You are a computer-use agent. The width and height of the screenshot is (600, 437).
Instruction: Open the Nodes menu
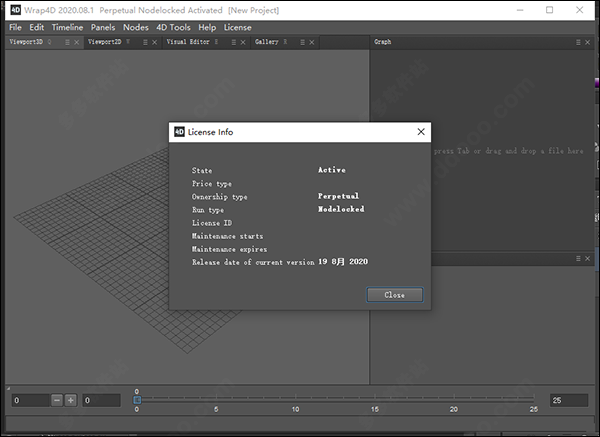[x=136, y=28]
